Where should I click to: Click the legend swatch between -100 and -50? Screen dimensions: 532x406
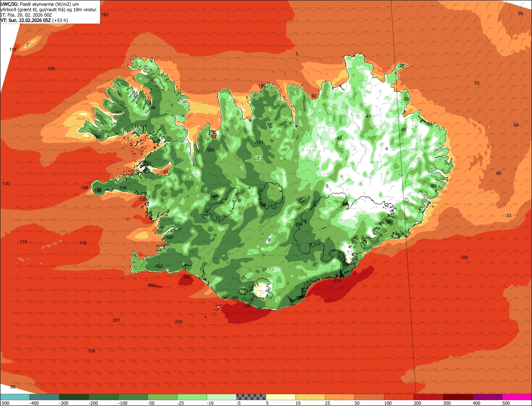pyautogui.click(x=133, y=397)
